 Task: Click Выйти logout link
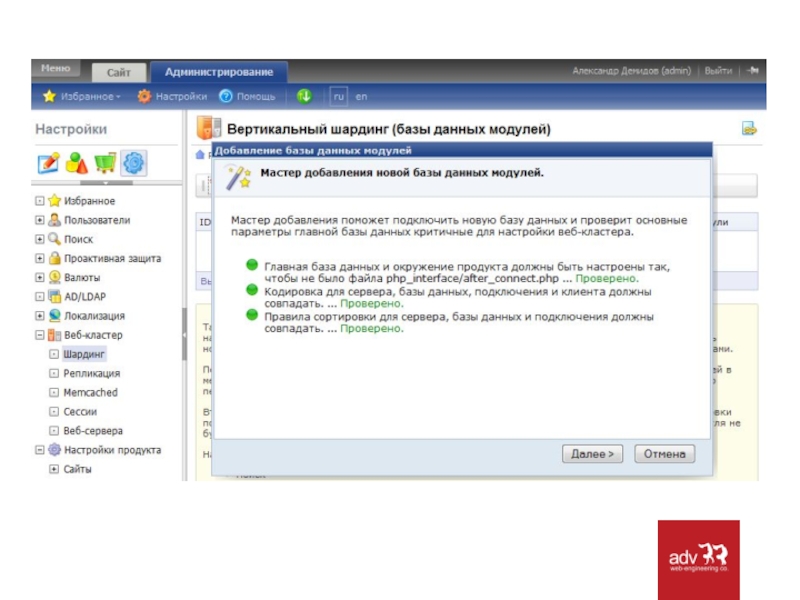[718, 71]
